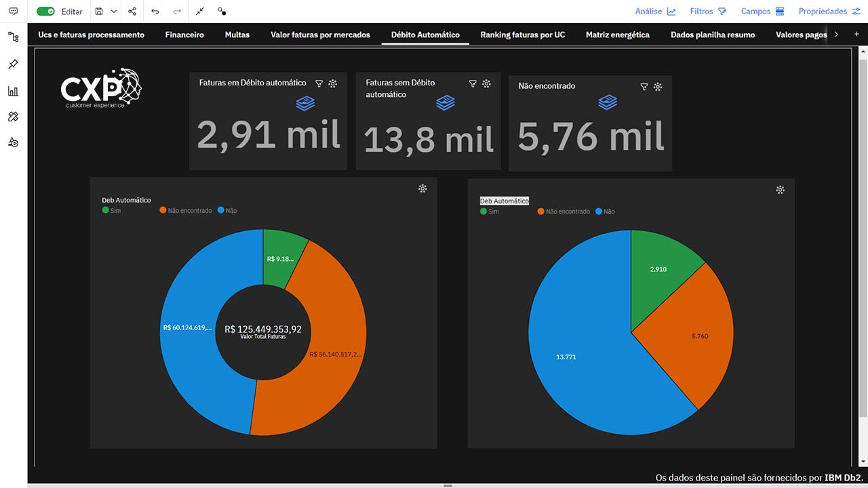Click filter icon on Não encontrado card
The height and width of the screenshot is (488, 868).
[644, 87]
